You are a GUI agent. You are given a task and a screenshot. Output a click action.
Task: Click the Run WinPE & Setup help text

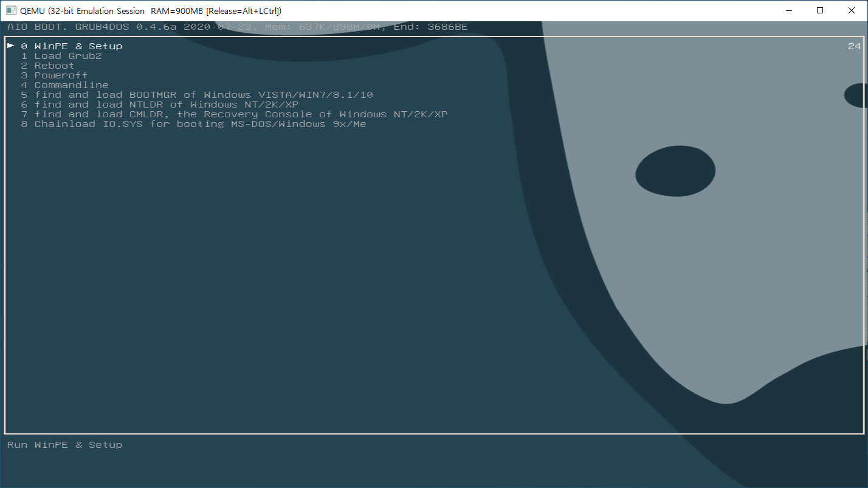65,445
